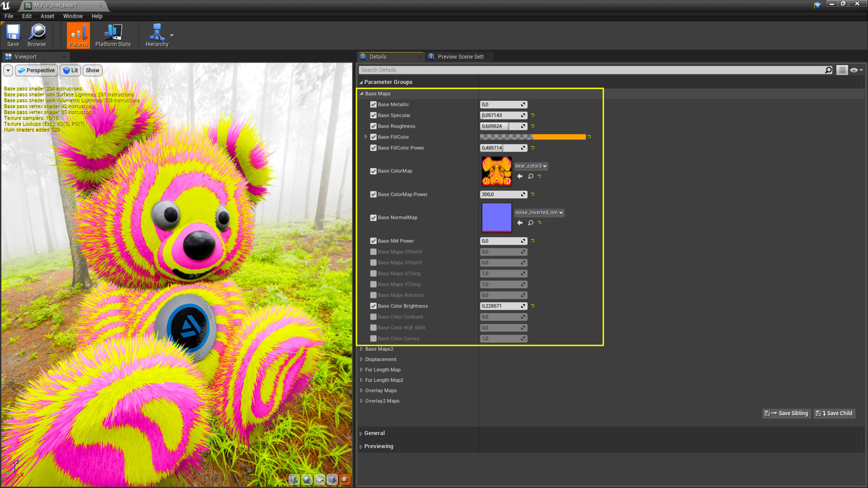Expand the Base FillColor channels
The width and height of the screenshot is (868, 488).
click(366, 137)
